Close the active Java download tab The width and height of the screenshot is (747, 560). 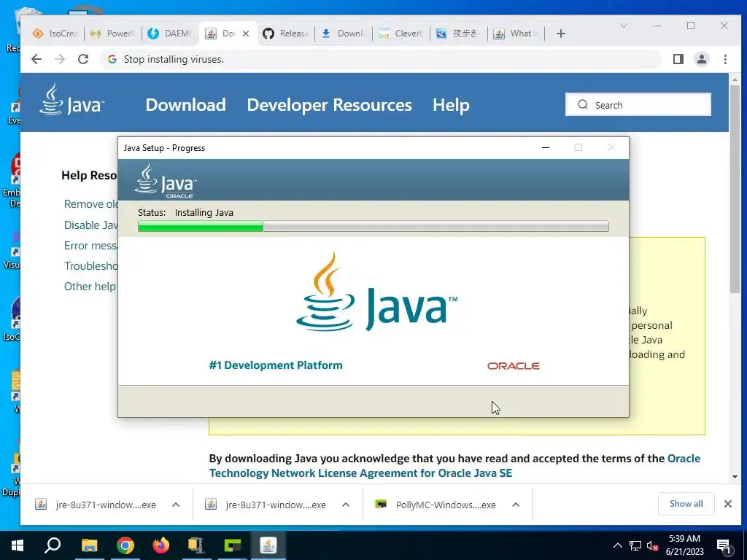click(x=246, y=34)
